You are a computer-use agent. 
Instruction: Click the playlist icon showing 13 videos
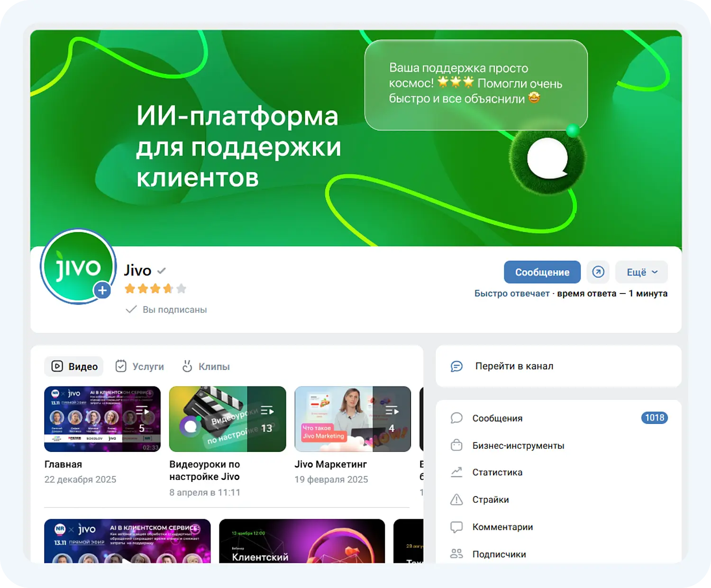tap(267, 411)
